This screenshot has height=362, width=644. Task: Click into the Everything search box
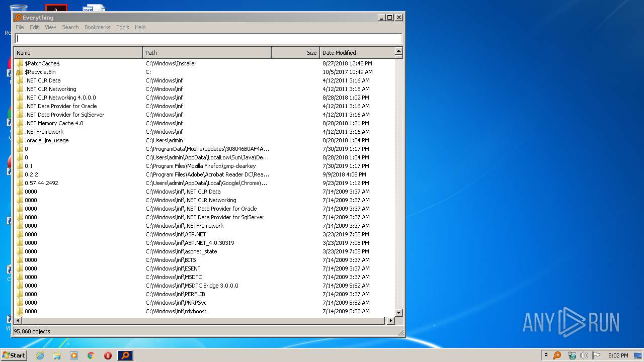tap(208, 38)
